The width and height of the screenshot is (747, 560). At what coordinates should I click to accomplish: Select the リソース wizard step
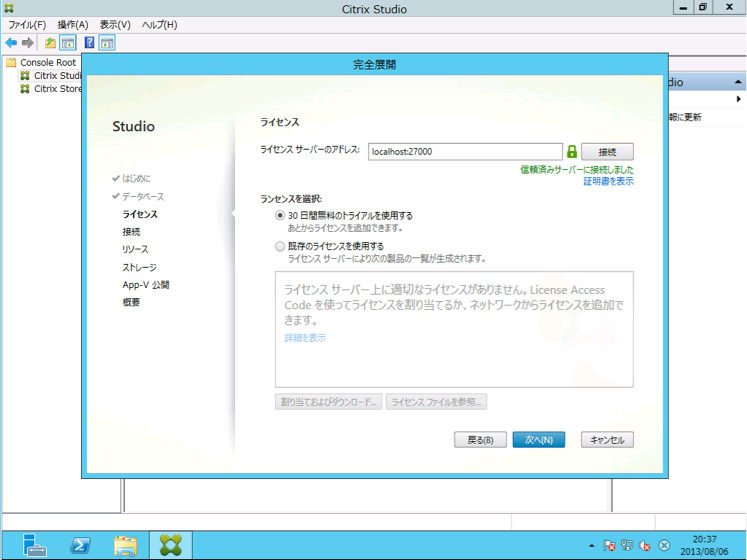(135, 249)
